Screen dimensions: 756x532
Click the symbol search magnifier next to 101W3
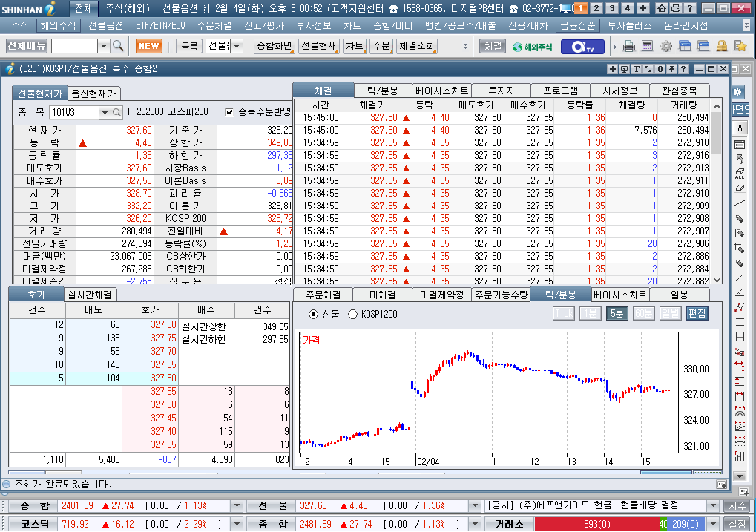(x=116, y=112)
